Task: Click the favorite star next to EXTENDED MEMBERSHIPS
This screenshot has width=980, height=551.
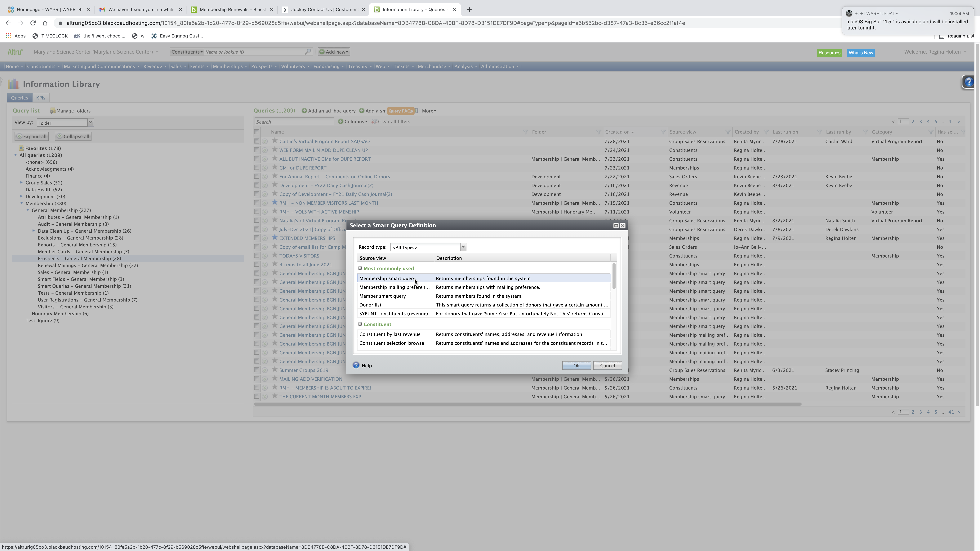Action: 275,238
